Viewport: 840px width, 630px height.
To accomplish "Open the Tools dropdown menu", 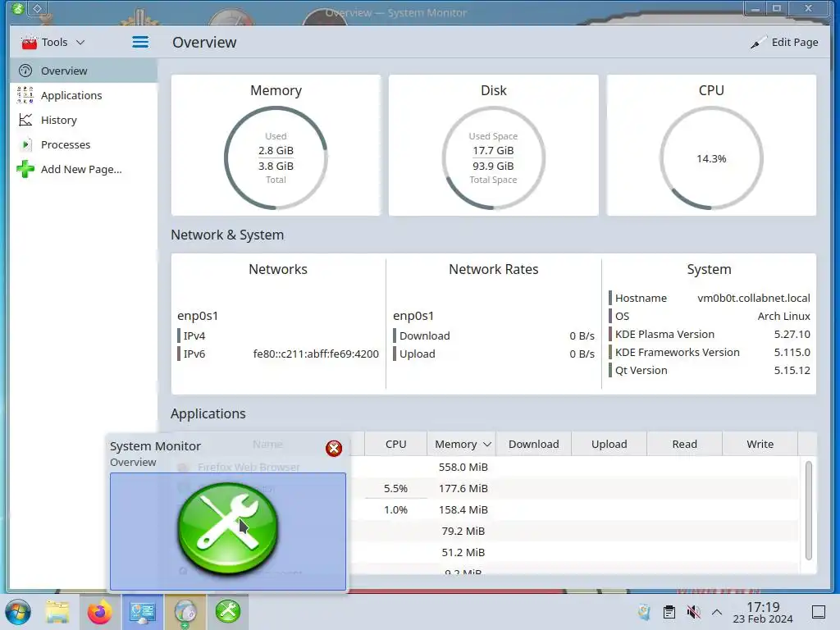I will pyautogui.click(x=52, y=42).
